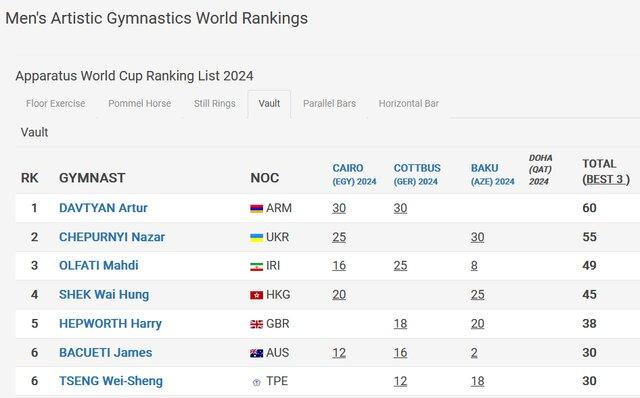
Task: Open the COTTBUS (GER) 2024 event link
Action: pyautogui.click(x=417, y=174)
